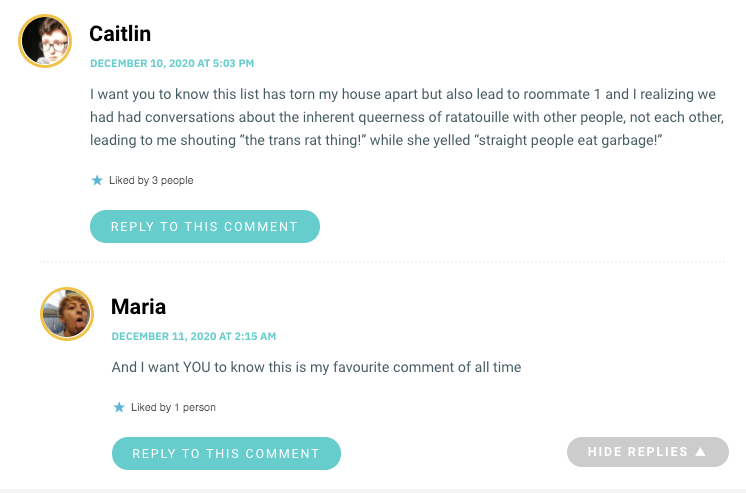Click the quoted phrase "straight people eat garbage!"

(568, 141)
